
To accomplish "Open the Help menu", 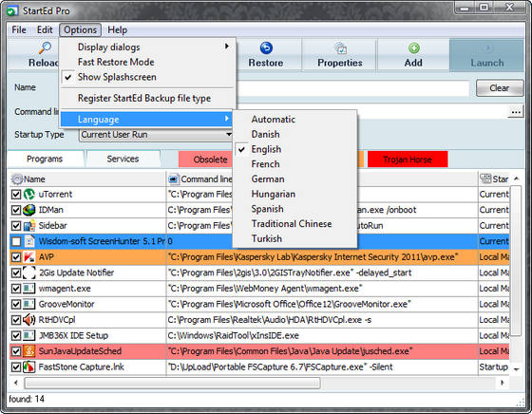I will [x=118, y=29].
